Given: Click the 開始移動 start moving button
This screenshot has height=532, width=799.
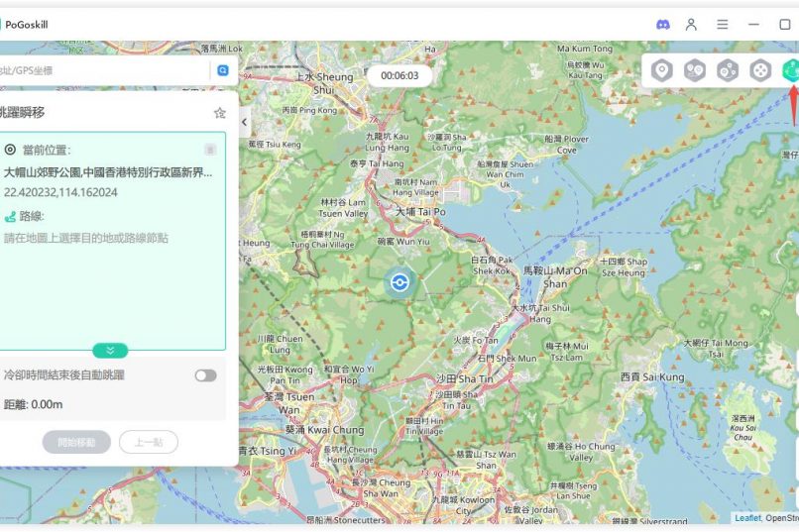Looking at the screenshot, I should coord(76,442).
